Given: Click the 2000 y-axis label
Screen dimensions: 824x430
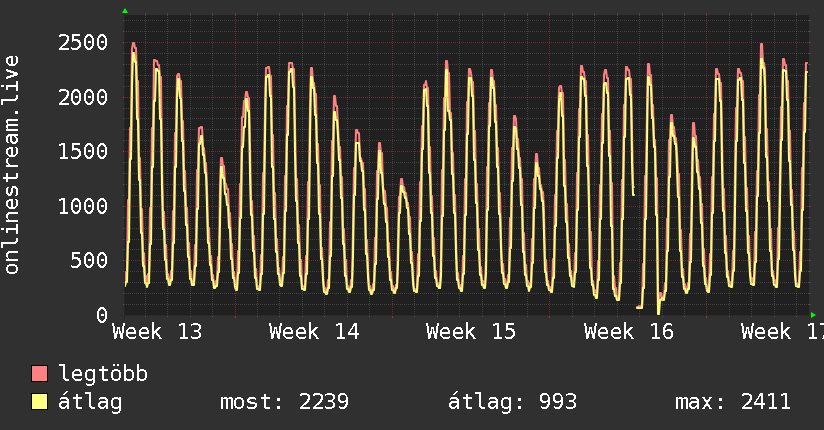Looking at the screenshot, I should [83, 97].
